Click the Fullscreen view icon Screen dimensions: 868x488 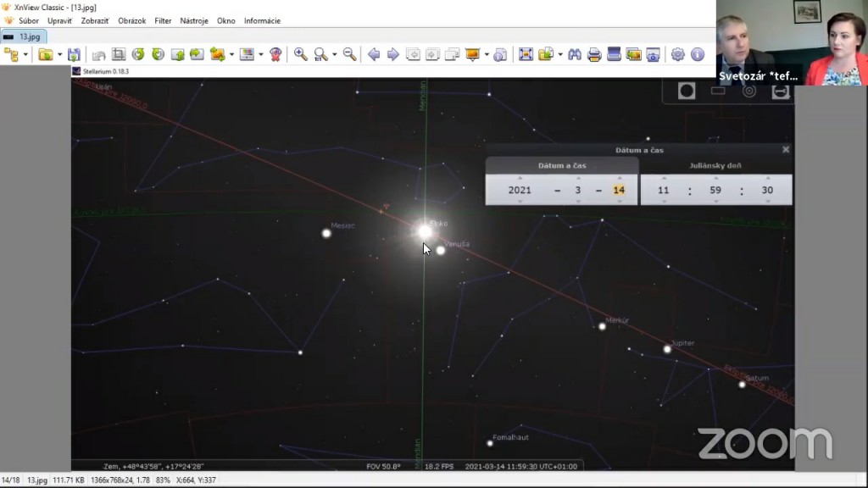(x=526, y=54)
